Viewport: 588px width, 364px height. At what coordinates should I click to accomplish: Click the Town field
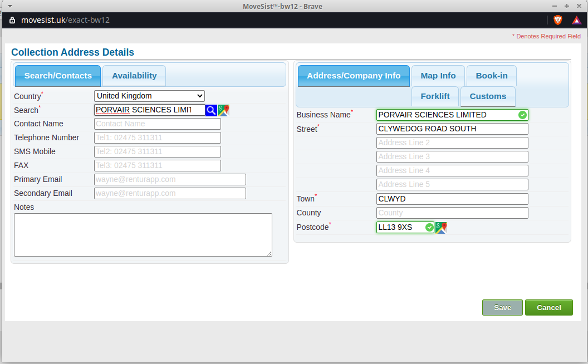452,199
